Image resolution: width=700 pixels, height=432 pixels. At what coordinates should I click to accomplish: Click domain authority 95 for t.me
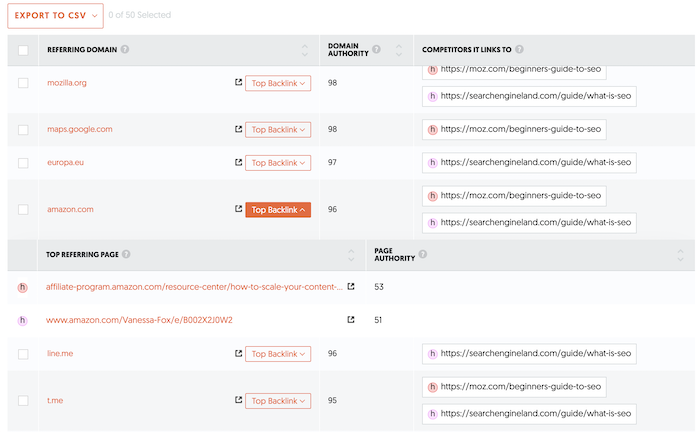coord(332,400)
